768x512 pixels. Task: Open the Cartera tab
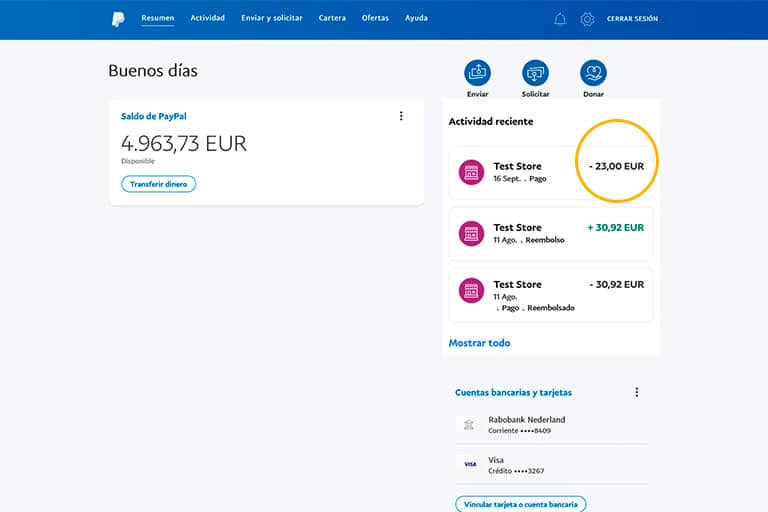click(x=332, y=18)
